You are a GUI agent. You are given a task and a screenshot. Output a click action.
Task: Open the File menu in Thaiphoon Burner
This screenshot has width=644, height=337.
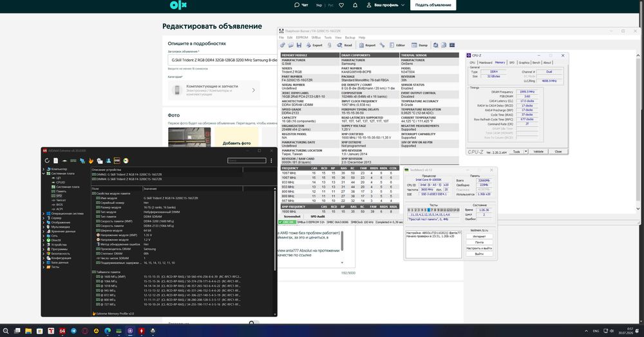click(281, 37)
